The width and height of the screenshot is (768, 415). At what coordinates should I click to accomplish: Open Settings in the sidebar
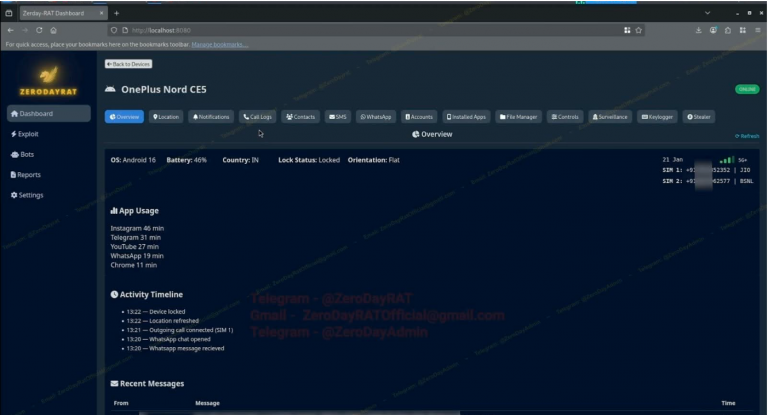27,195
